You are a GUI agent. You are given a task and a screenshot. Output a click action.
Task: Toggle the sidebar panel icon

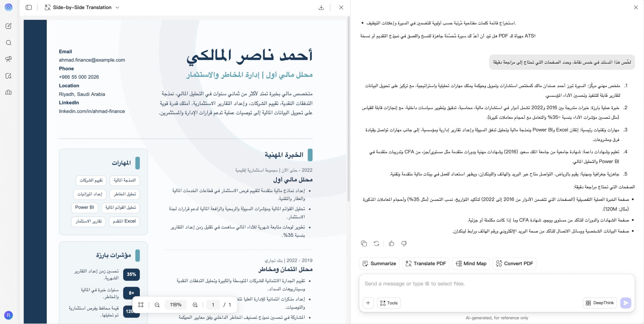29,7
